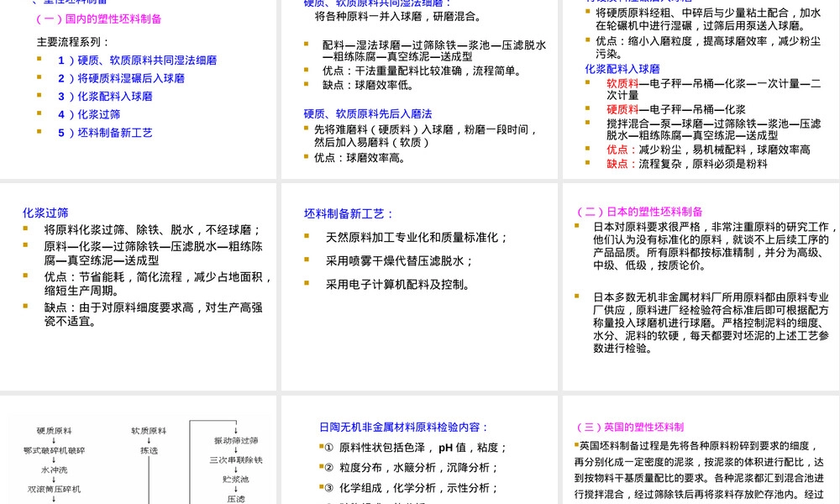
Task: Click list item 4）化浆过筛
Action: click(x=89, y=114)
